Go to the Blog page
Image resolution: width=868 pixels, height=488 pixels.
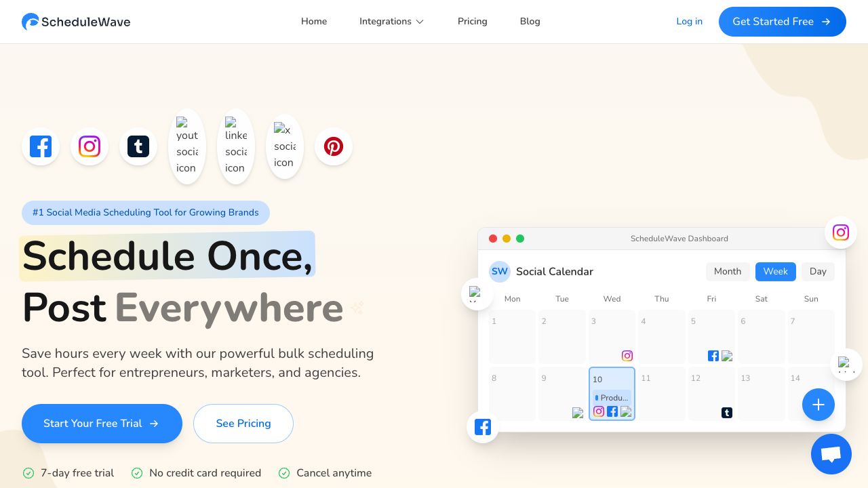530,22
